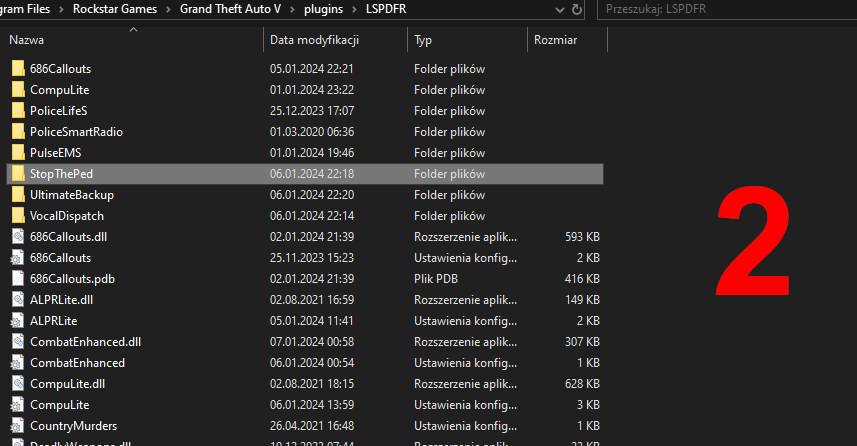857x446 pixels.
Task: Click the LSPDFR breadcrumb segment
Action: (386, 9)
